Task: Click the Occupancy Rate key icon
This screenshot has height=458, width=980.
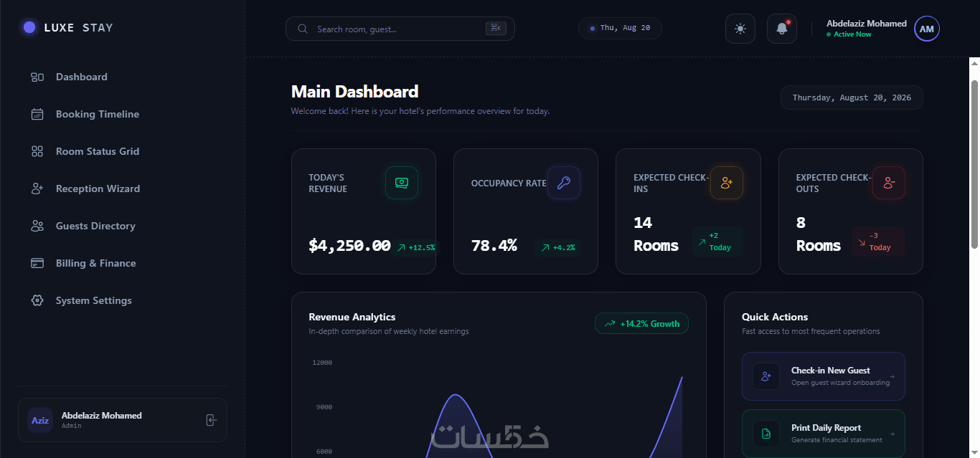Action: tap(564, 183)
